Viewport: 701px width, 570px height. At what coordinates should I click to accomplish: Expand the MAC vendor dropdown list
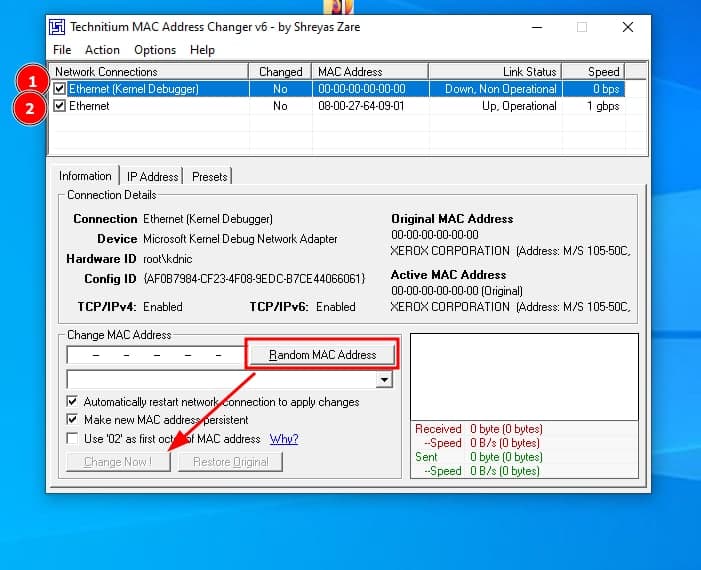(x=384, y=380)
